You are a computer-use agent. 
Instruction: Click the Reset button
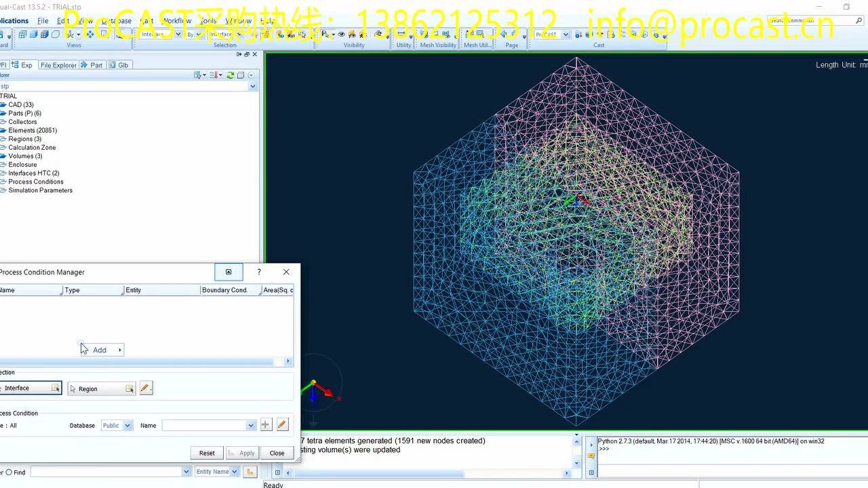207,453
